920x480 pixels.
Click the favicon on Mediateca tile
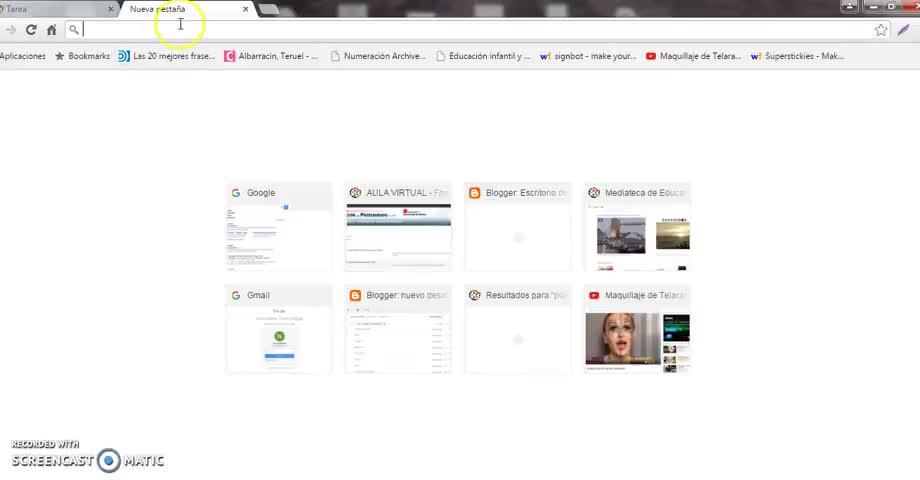tap(594, 192)
